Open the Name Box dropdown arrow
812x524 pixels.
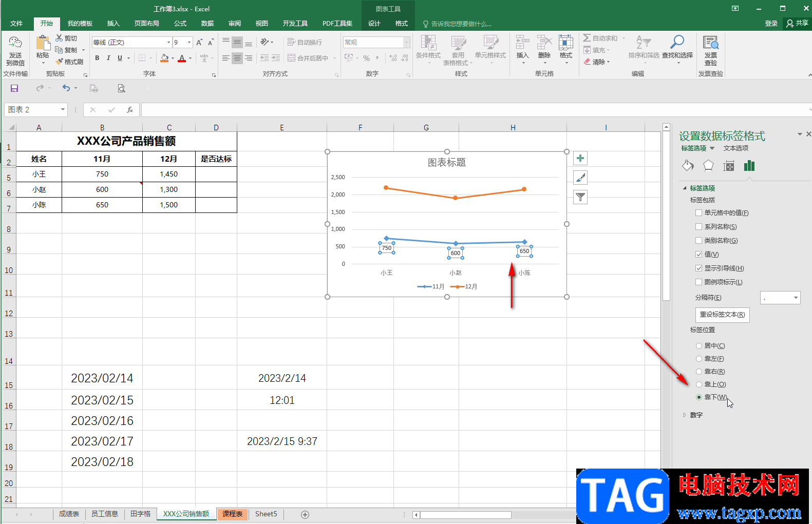pyautogui.click(x=63, y=109)
